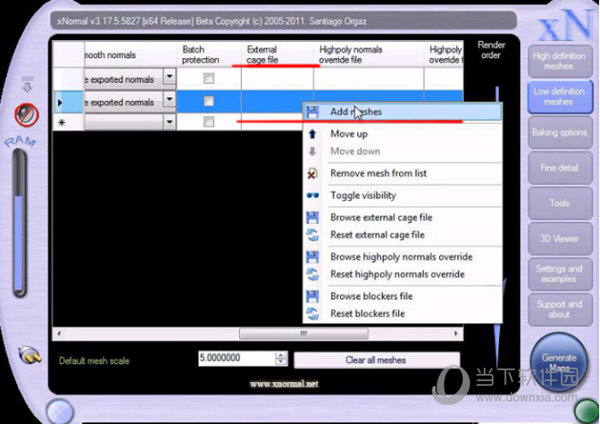The width and height of the screenshot is (600, 424).
Task: Open smooth normals dropdown in first row
Action: (x=170, y=77)
